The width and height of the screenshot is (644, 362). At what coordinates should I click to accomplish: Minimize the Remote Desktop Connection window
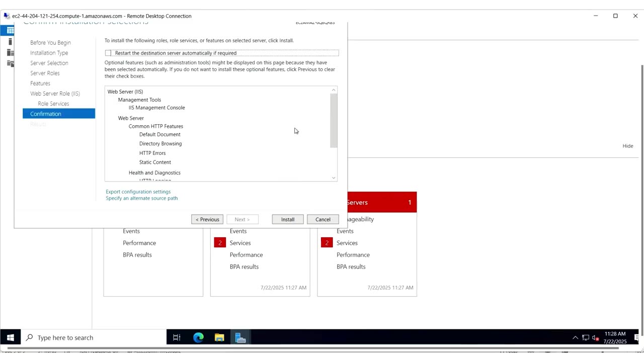596,16
